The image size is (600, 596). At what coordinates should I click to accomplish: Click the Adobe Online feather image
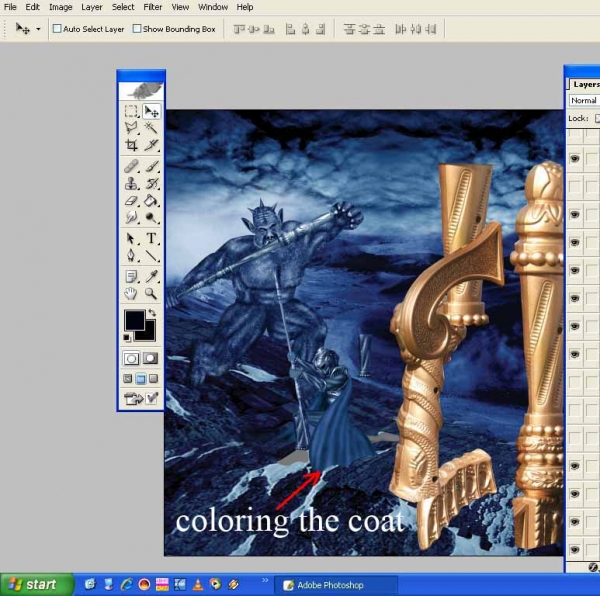pyautogui.click(x=141, y=91)
